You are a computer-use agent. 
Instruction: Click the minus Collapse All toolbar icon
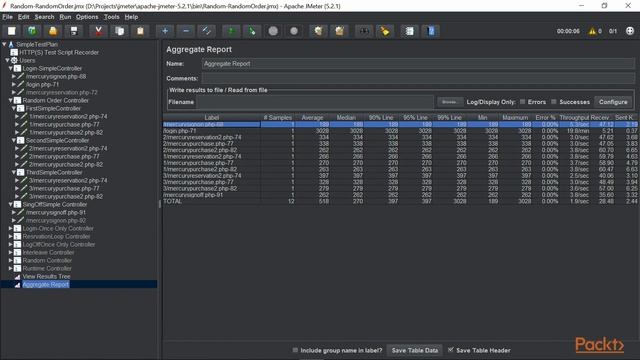[x=186, y=31]
